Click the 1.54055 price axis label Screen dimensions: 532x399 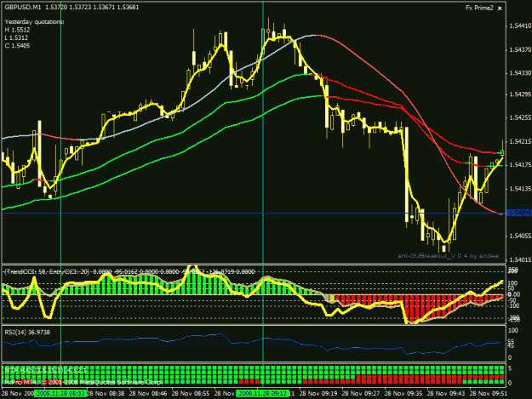click(519, 236)
